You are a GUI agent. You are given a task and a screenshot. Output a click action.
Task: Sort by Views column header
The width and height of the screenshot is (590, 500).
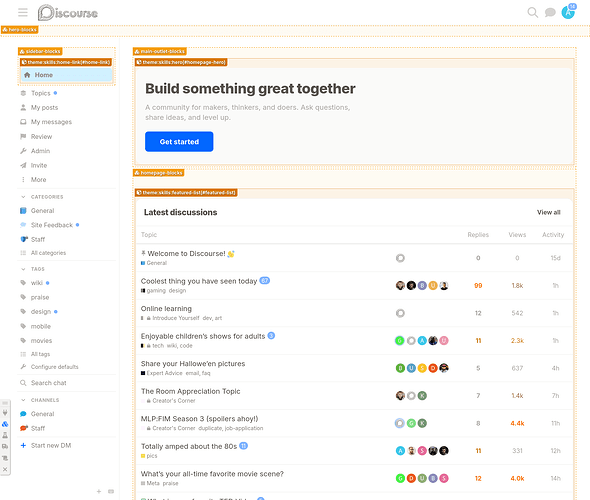[517, 235]
